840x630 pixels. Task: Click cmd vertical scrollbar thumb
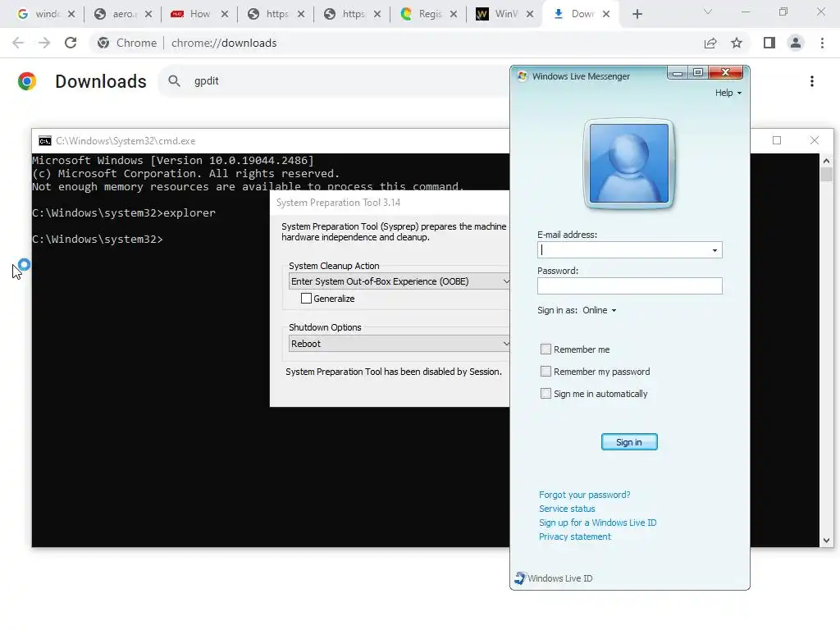[826, 175]
